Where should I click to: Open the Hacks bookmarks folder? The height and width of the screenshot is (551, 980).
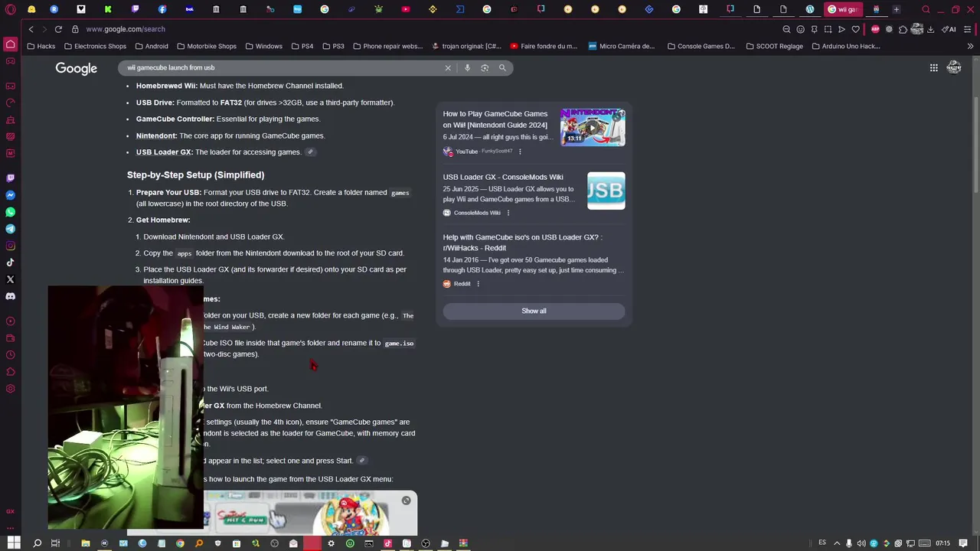coord(41,46)
